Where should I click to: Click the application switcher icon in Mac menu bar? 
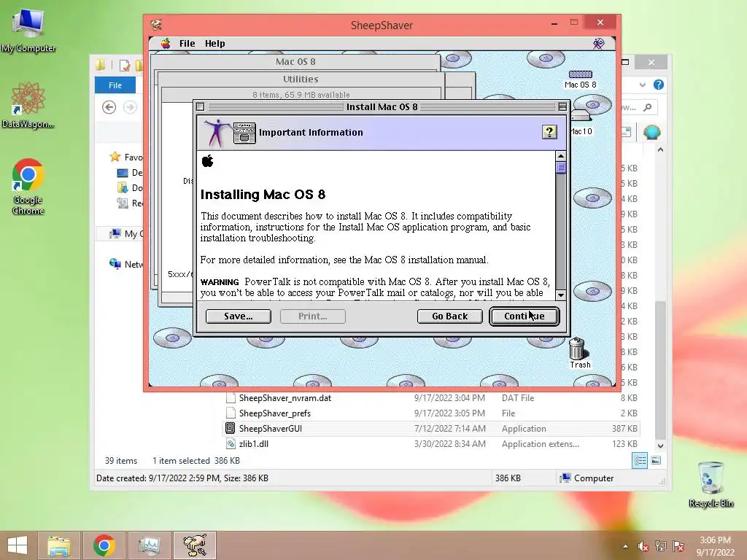click(599, 43)
